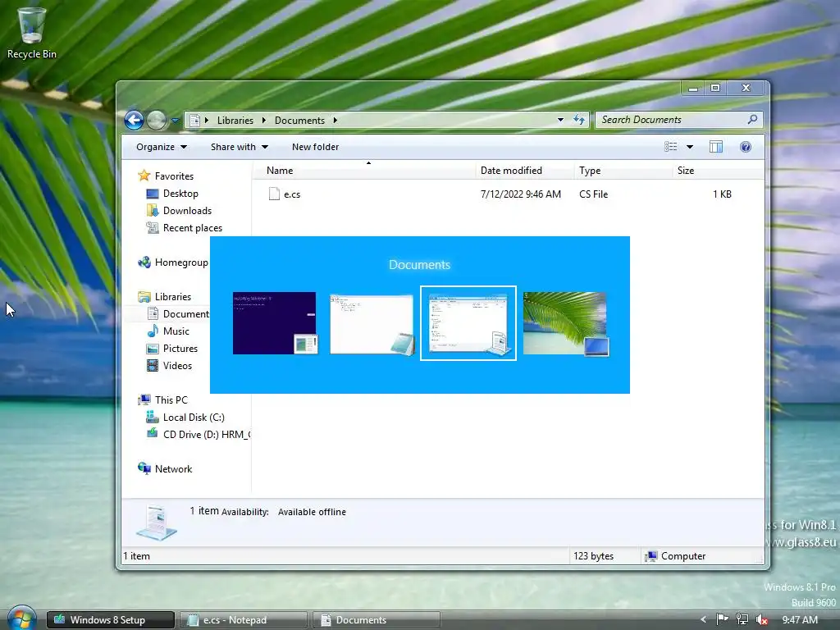The image size is (840, 630).
Task: Click the e.cs file icon
Action: (274, 194)
